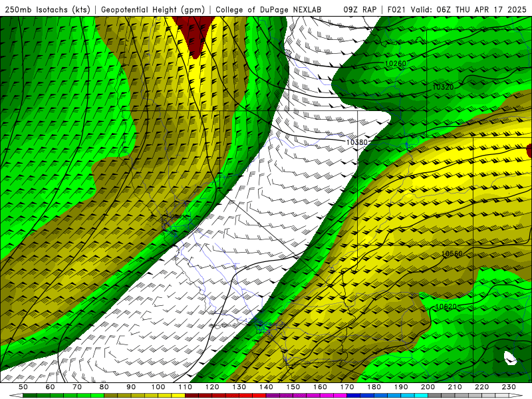Click the 210 value on the color scale

[x=455, y=387]
